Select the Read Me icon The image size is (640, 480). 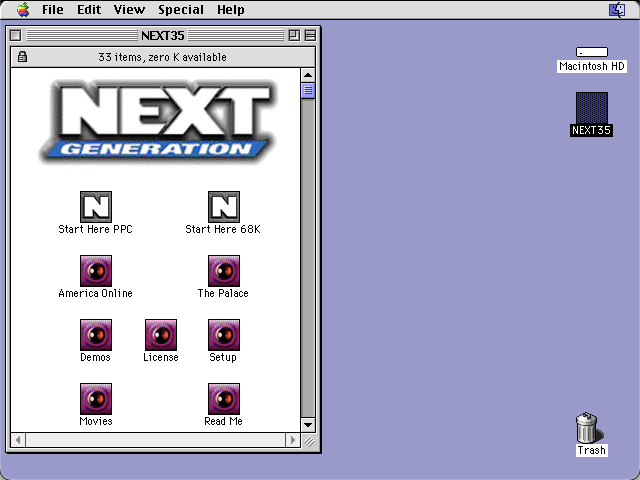pyautogui.click(x=224, y=399)
